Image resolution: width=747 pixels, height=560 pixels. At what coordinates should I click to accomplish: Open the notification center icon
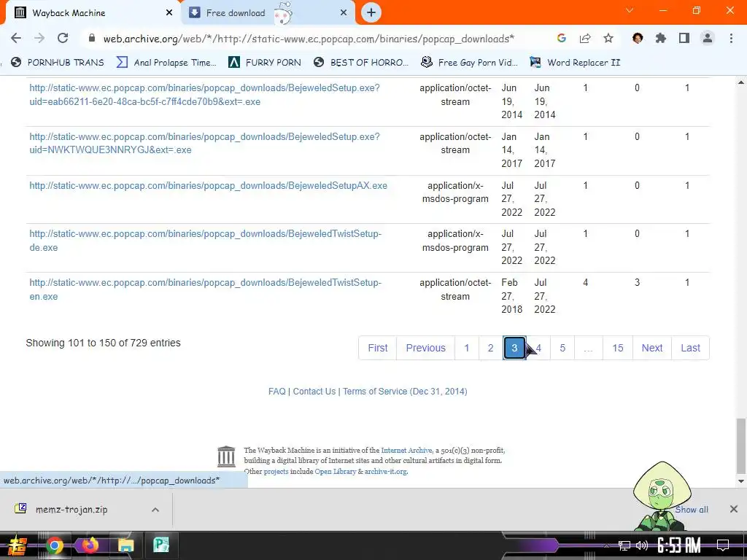[723, 545]
